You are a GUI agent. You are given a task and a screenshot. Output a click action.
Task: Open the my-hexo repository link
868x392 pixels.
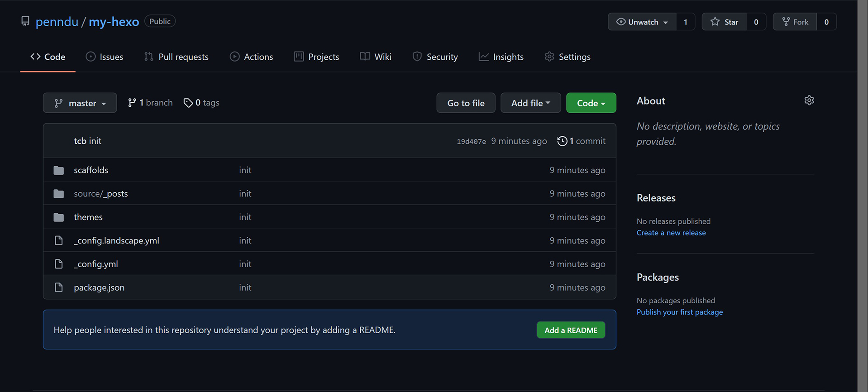tap(114, 22)
